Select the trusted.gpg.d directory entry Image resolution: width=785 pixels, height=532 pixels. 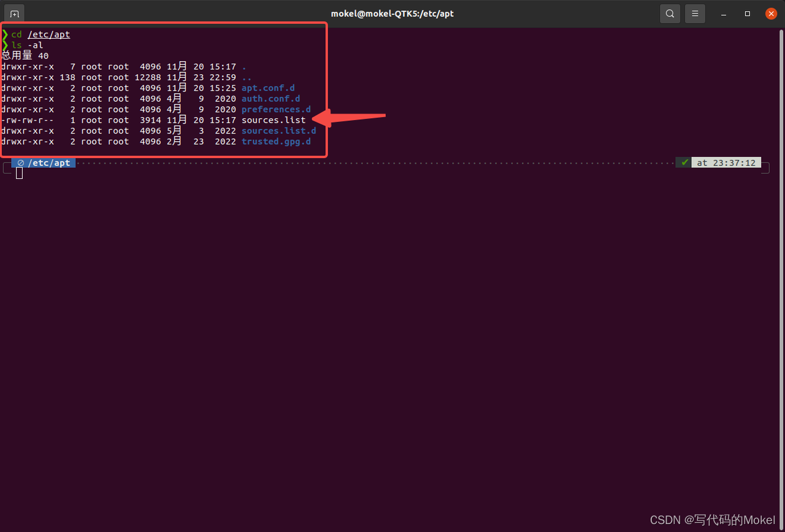tap(276, 142)
